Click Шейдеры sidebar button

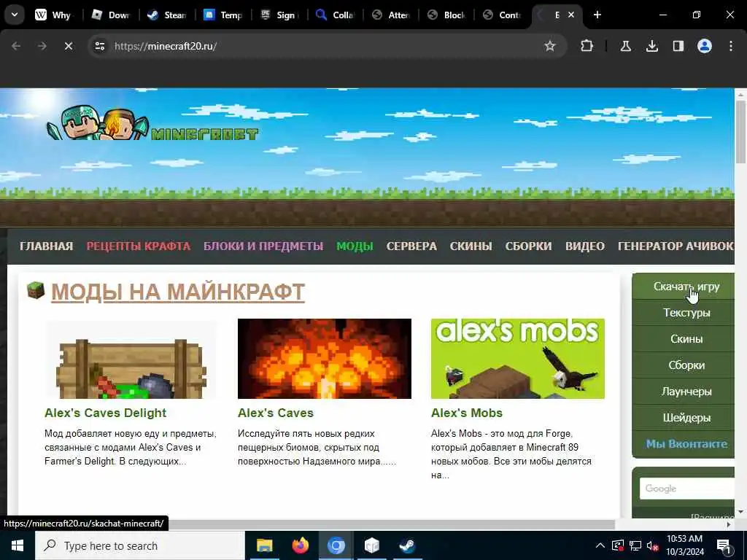click(683, 418)
